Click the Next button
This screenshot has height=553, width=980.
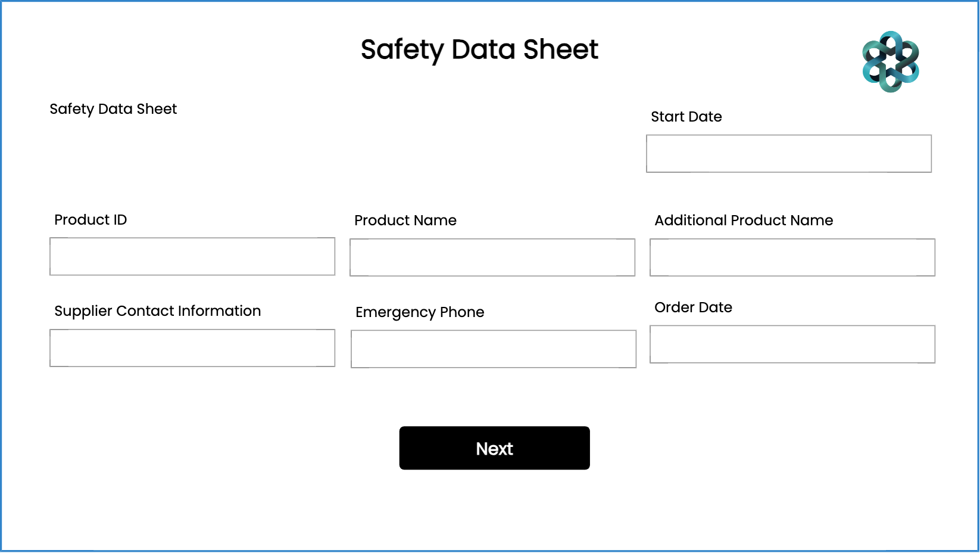494,448
